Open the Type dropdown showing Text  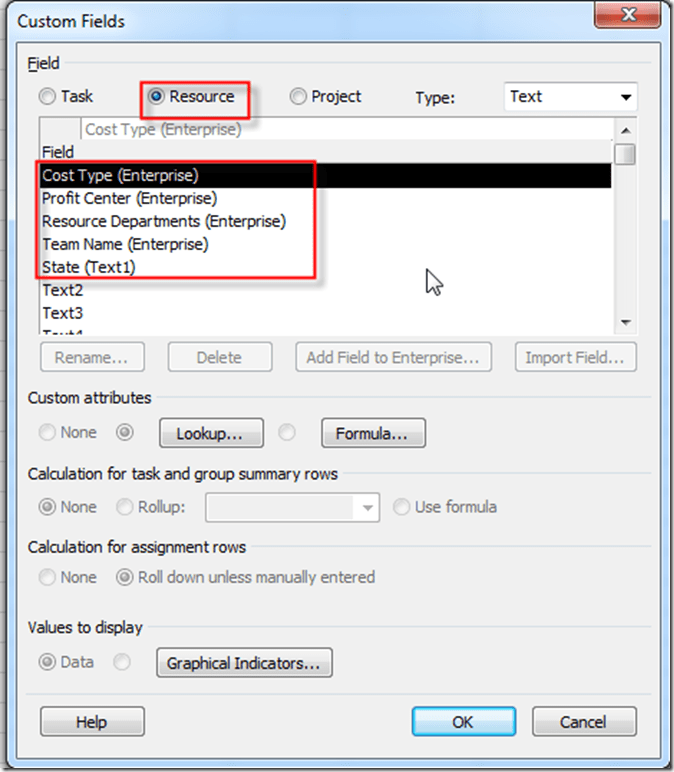tap(570, 97)
